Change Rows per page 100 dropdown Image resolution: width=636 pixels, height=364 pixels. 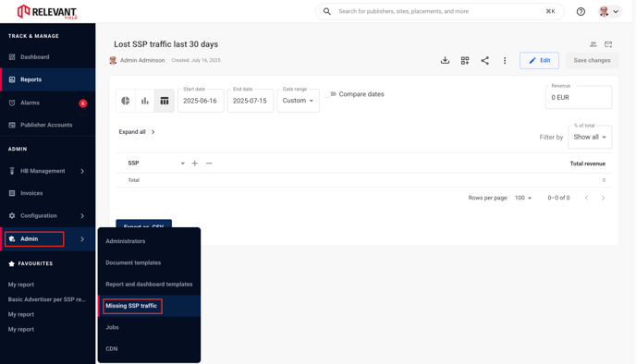[523, 198]
